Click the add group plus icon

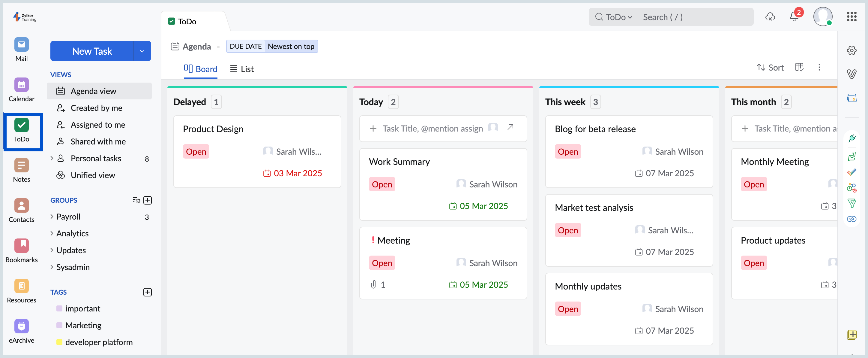148,200
